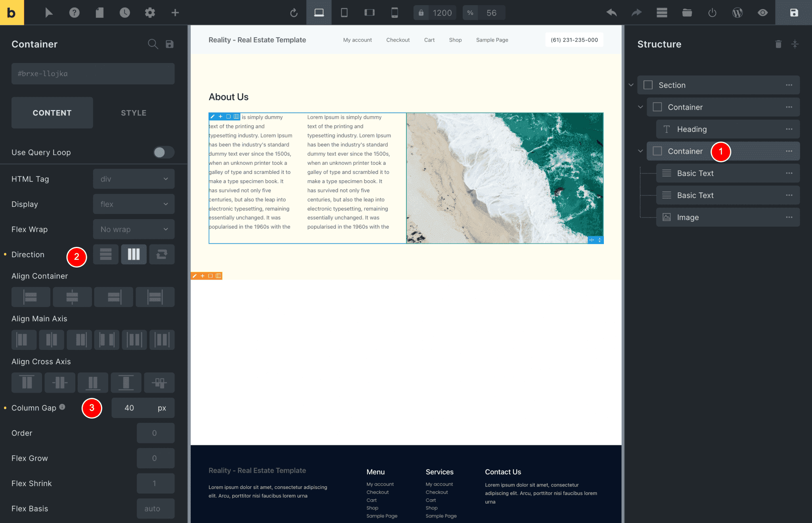Collapse the Section tree item

click(630, 85)
